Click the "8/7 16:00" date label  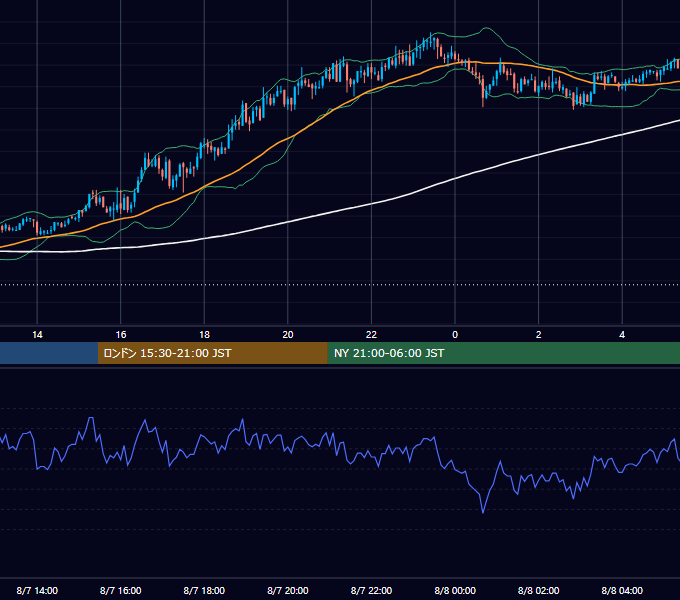pos(121,590)
